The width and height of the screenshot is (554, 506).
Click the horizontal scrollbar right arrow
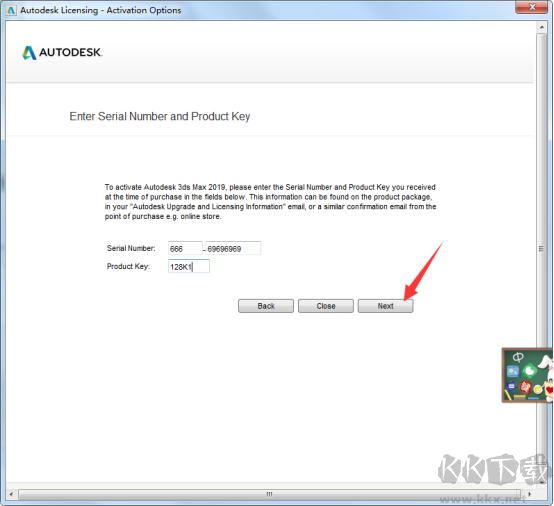pos(529,494)
